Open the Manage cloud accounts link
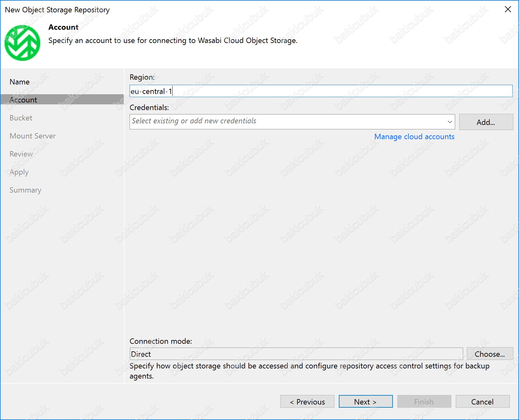Screen dimensions: 519x420 (414, 137)
